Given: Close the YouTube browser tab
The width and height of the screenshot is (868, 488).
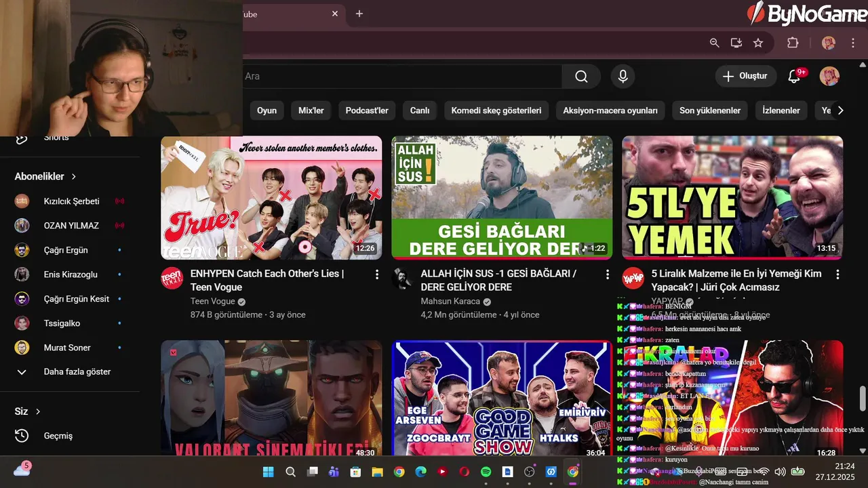Looking at the screenshot, I should pos(335,14).
